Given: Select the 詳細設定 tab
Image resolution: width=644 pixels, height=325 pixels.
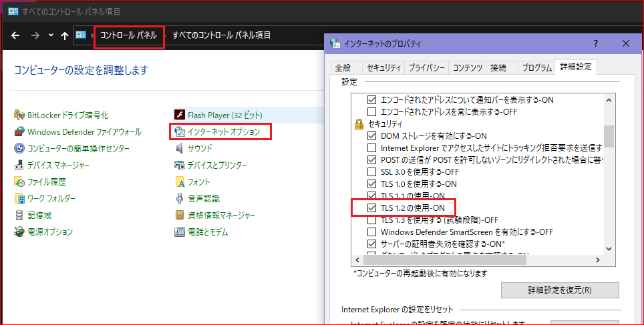Looking at the screenshot, I should (x=576, y=67).
